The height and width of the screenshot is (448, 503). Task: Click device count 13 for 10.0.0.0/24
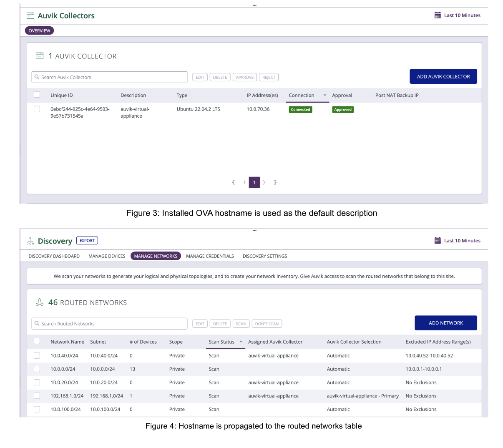pyautogui.click(x=133, y=369)
